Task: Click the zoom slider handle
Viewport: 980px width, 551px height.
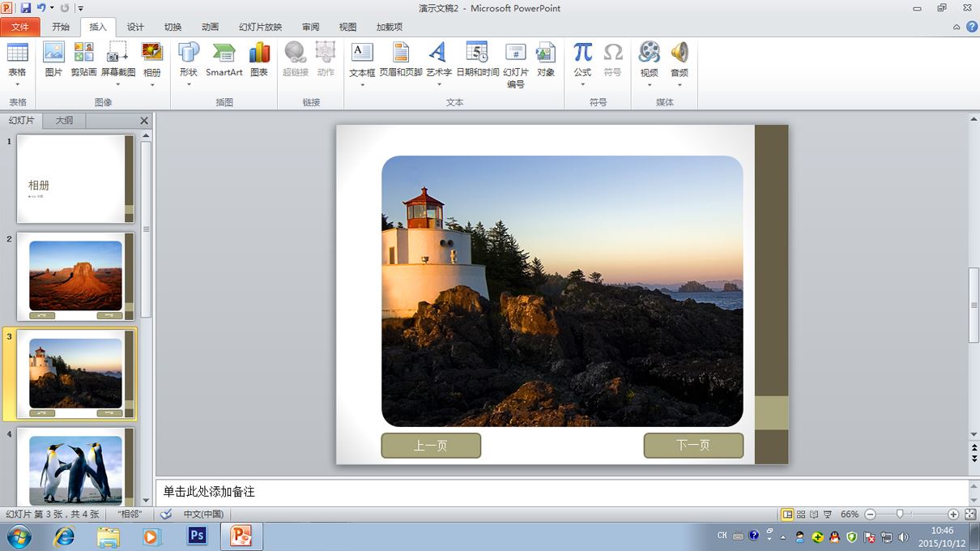Action: (899, 515)
